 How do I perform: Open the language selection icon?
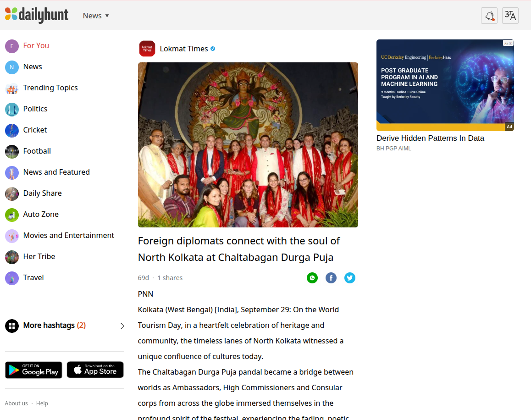click(510, 16)
